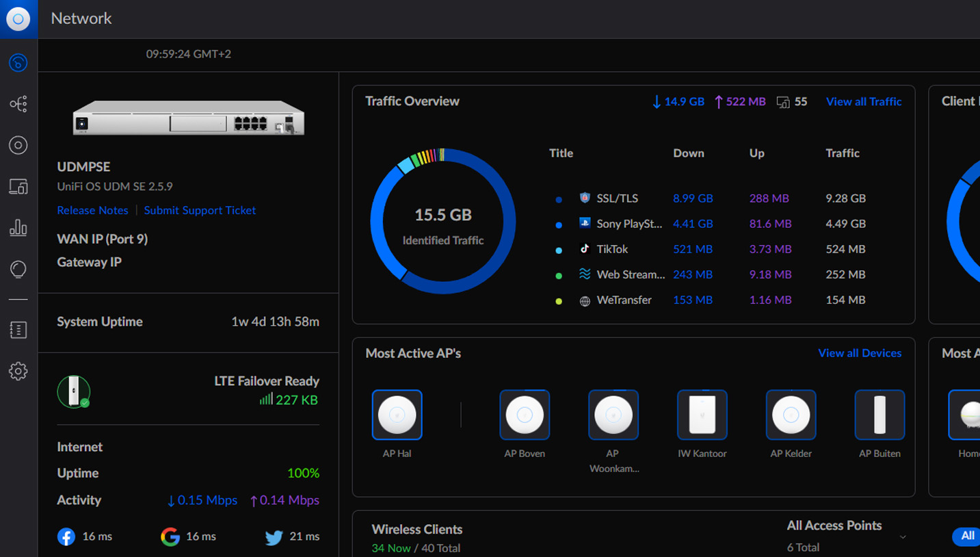This screenshot has width=980, height=557.
Task: Click the Submit Support Ticket link
Action: tap(200, 210)
